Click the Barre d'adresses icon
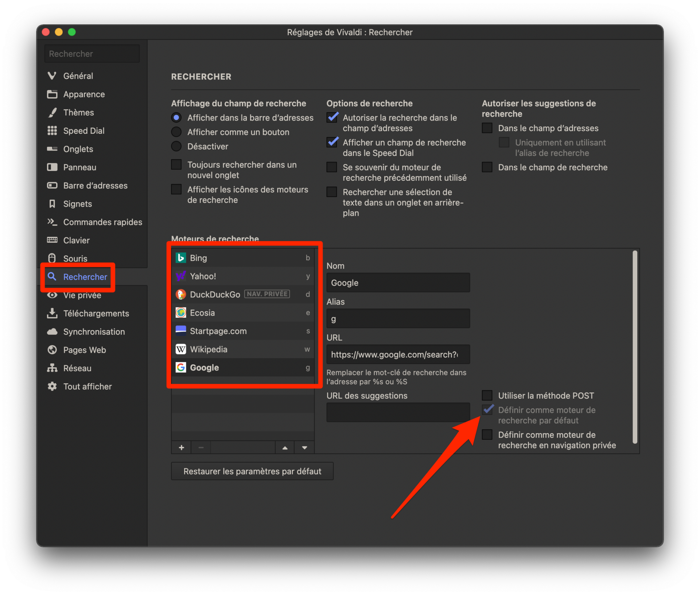 (x=52, y=185)
